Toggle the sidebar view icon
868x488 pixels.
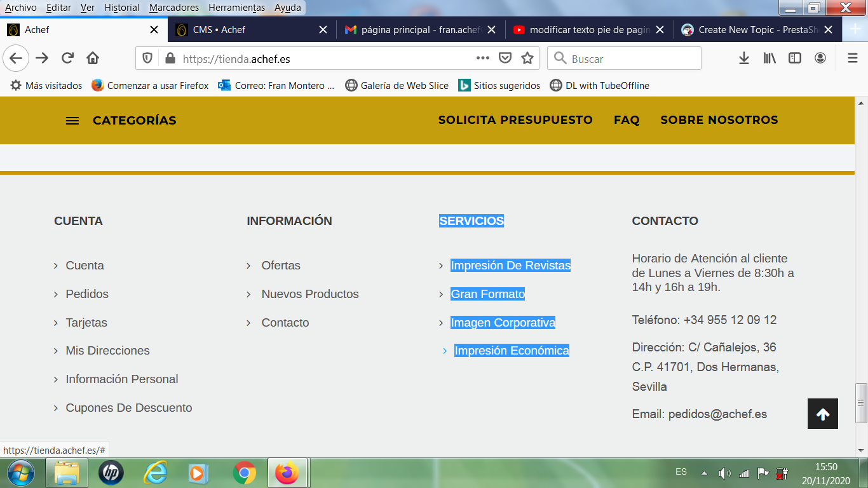pyautogui.click(x=795, y=58)
